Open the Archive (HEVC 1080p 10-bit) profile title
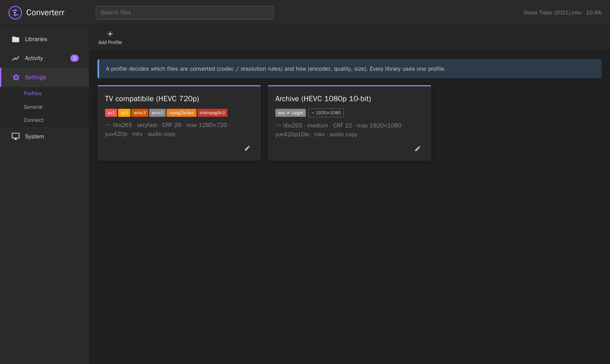Image resolution: width=610 pixels, height=364 pixels. coord(323,99)
